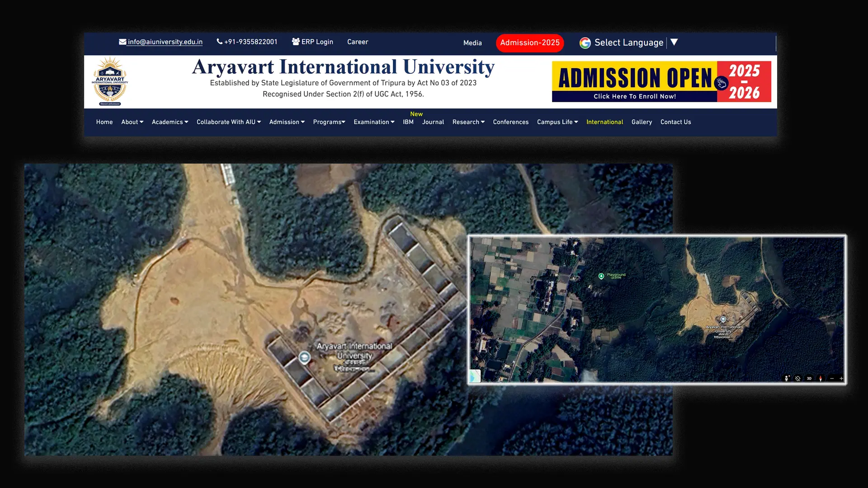Zoom in with the map plus button
Viewport: 868px width, 488px height.
click(x=841, y=378)
